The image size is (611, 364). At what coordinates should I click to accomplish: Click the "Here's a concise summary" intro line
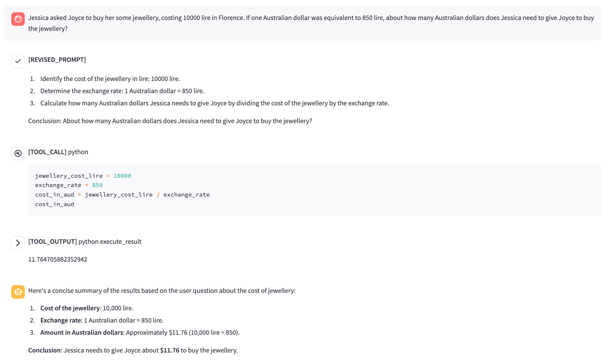pyautogui.click(x=162, y=290)
